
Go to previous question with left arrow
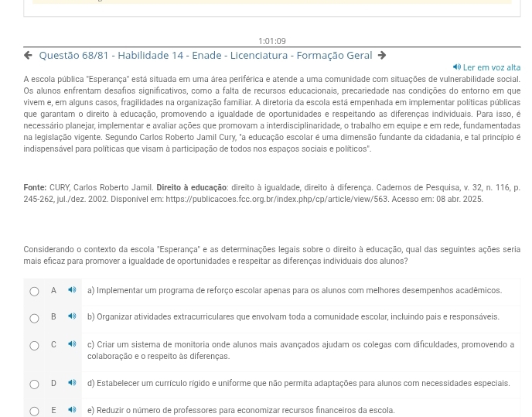[x=29, y=56]
